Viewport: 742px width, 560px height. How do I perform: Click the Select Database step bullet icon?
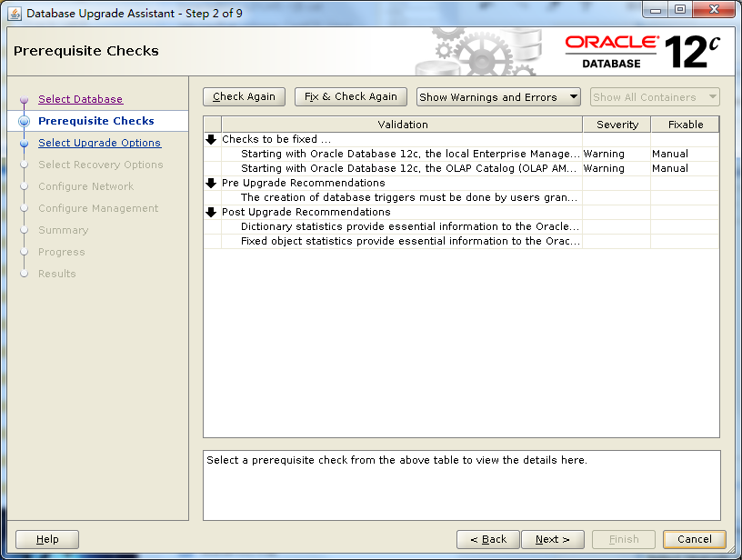[25, 100]
